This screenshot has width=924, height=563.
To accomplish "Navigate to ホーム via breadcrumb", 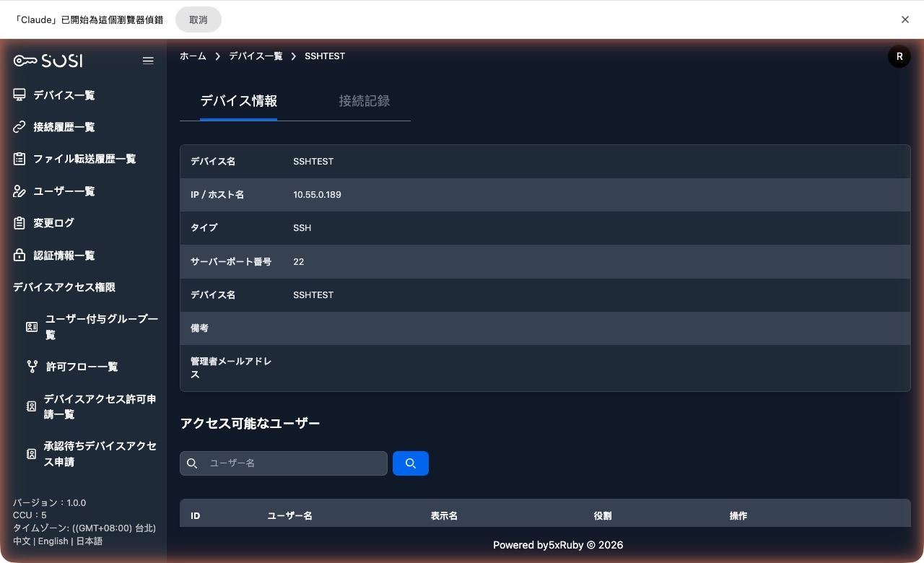I will pyautogui.click(x=193, y=56).
